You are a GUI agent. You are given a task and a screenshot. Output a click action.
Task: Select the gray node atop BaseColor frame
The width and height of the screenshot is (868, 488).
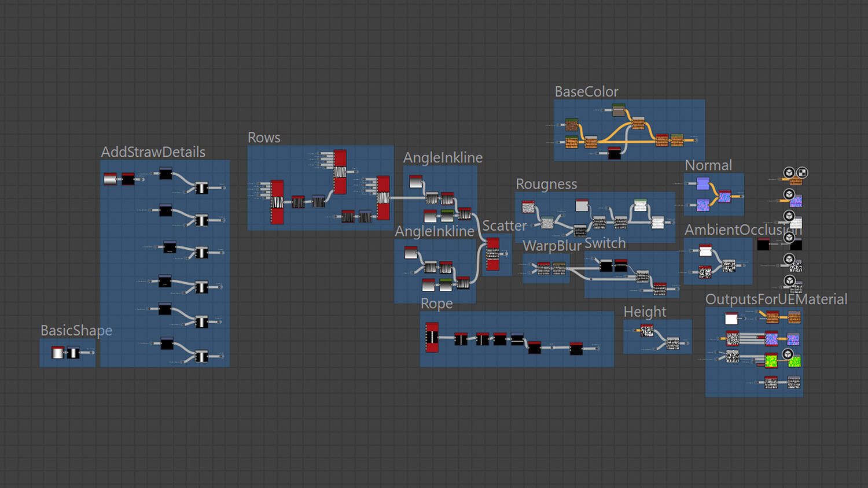pos(619,110)
